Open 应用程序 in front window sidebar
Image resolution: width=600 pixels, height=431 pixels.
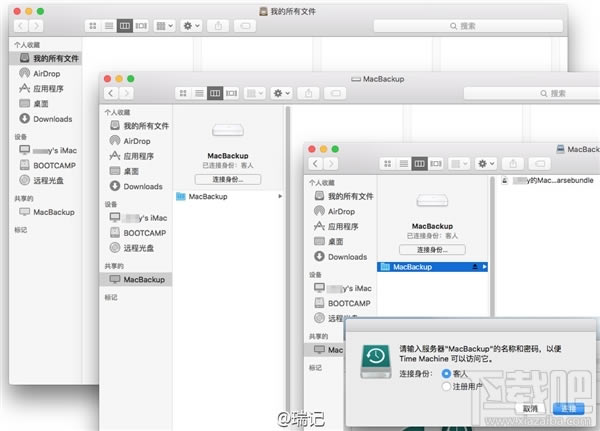pyautogui.click(x=341, y=226)
